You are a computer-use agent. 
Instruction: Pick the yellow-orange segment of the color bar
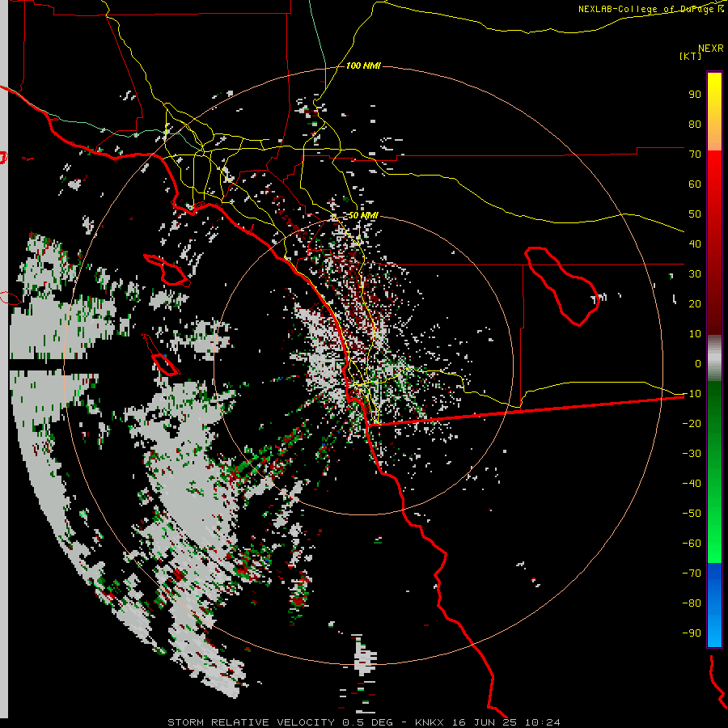click(714, 112)
